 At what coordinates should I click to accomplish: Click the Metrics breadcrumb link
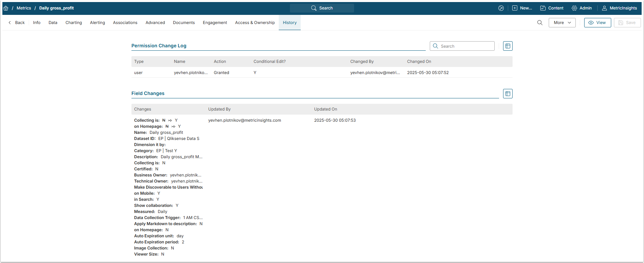[x=24, y=8]
